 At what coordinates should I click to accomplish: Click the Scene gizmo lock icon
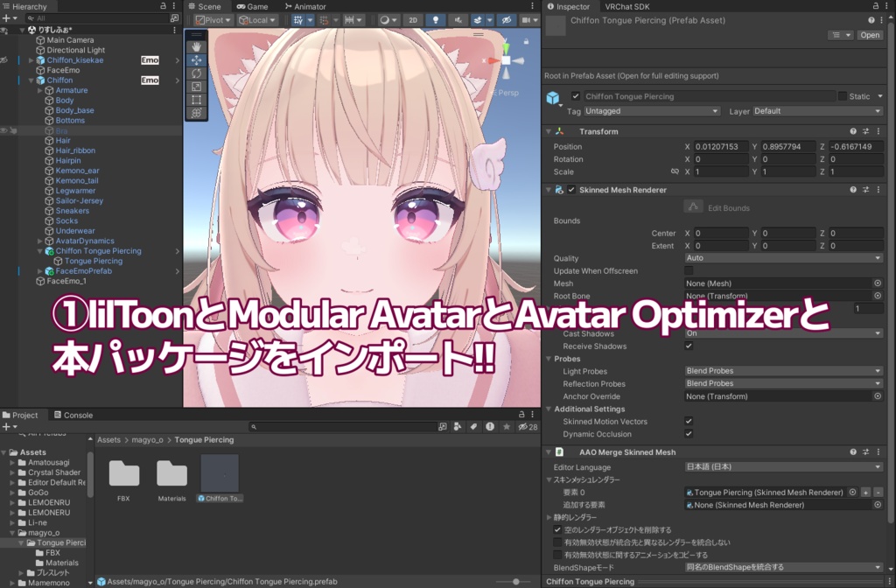[x=526, y=41]
